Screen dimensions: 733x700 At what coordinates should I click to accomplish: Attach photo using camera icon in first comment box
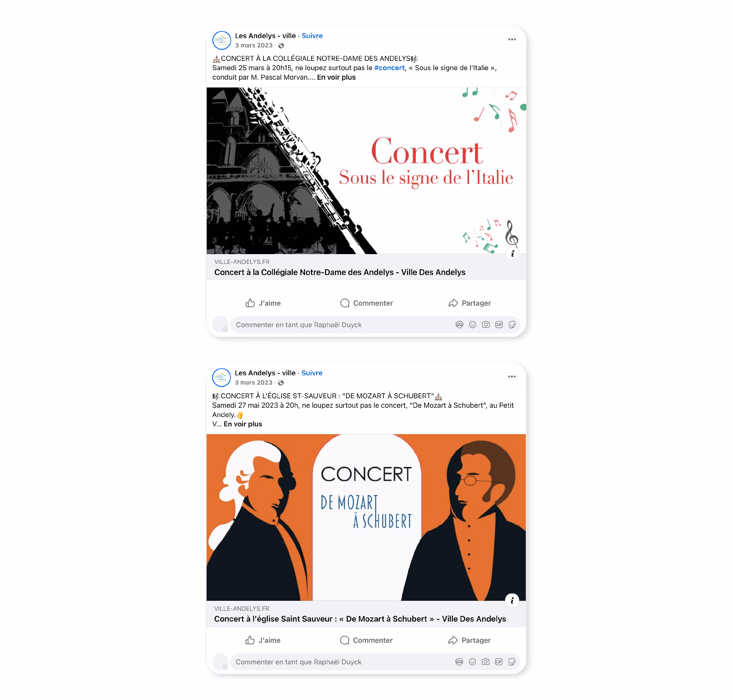(x=485, y=325)
